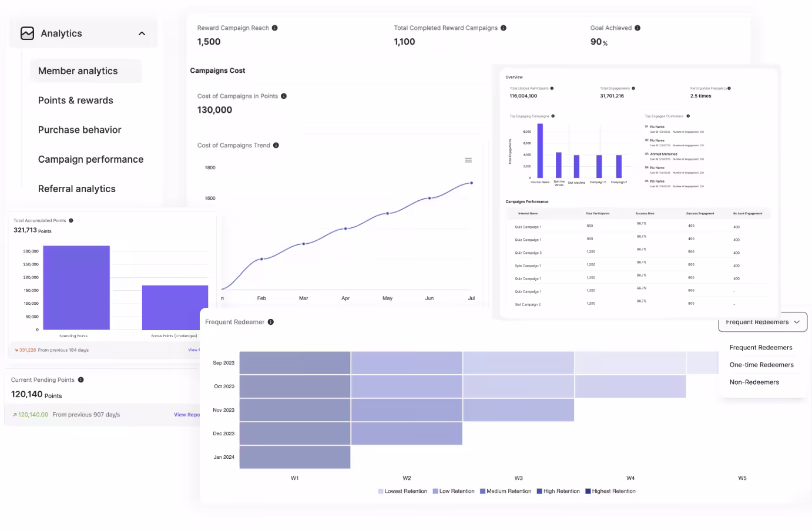Screen dimensions: 812x531
Task: Click info icon beside Frequent Redeemer title
Action: click(271, 322)
